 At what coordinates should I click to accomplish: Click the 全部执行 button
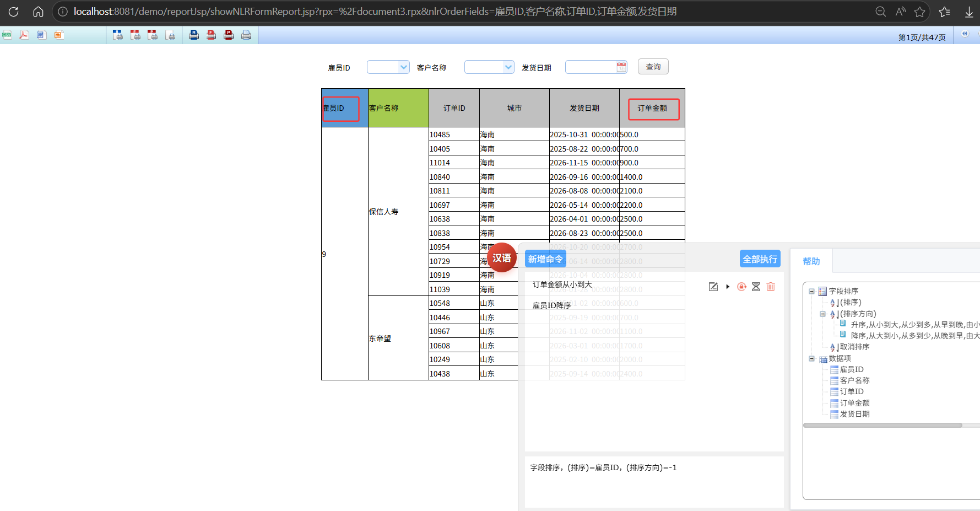760,259
